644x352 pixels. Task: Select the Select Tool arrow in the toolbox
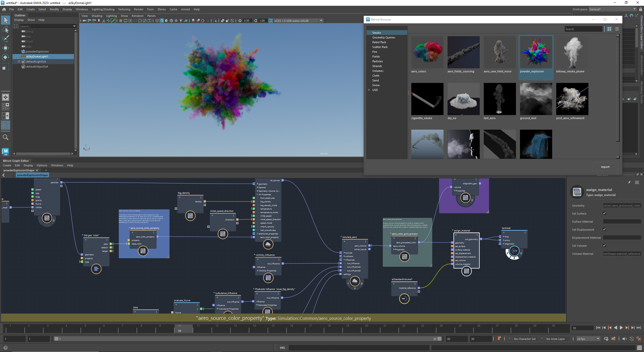[x=6, y=20]
